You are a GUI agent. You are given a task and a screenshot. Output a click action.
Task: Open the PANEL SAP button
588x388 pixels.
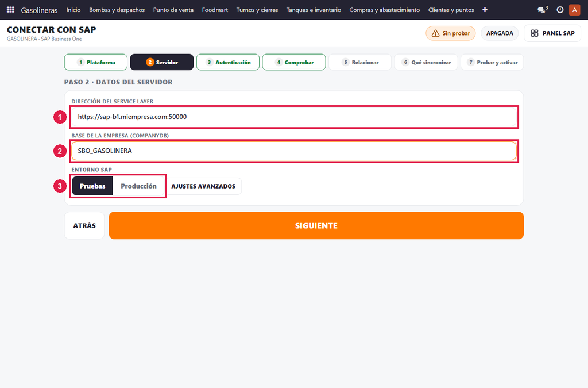(x=552, y=33)
